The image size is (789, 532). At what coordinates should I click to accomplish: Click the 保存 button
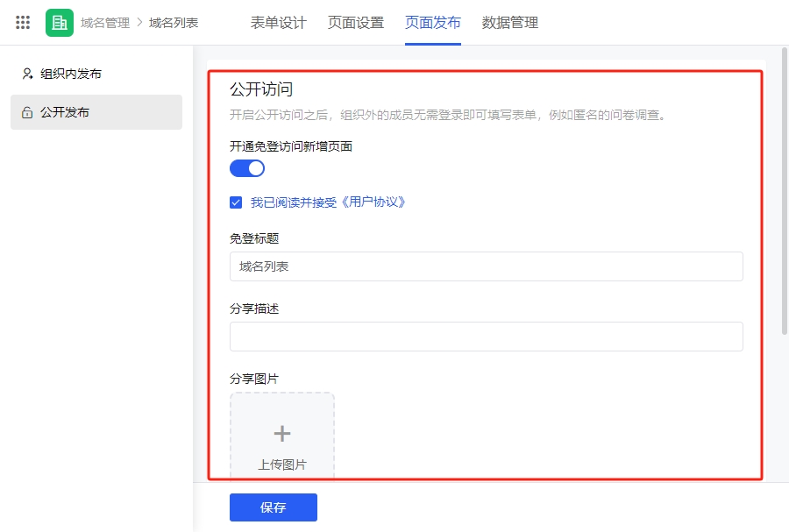274,507
